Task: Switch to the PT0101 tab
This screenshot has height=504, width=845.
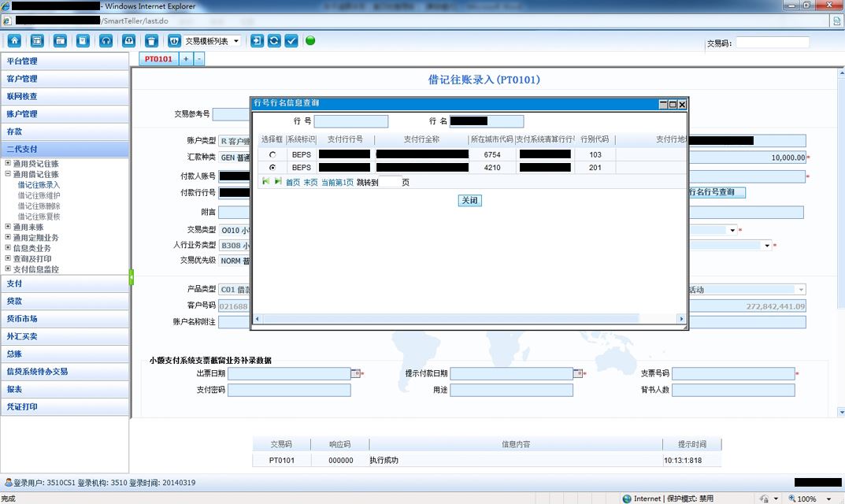Action: 158,59
